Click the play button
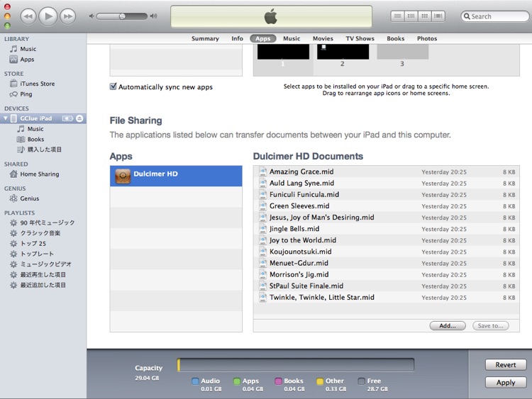The width and height of the screenshot is (532, 399). pyautogui.click(x=48, y=16)
